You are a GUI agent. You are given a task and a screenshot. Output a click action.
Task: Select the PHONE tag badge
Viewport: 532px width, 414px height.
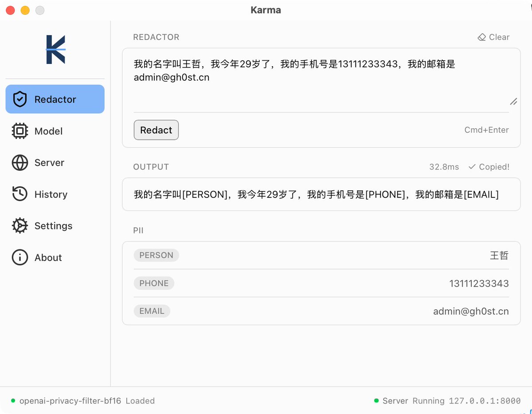click(154, 283)
